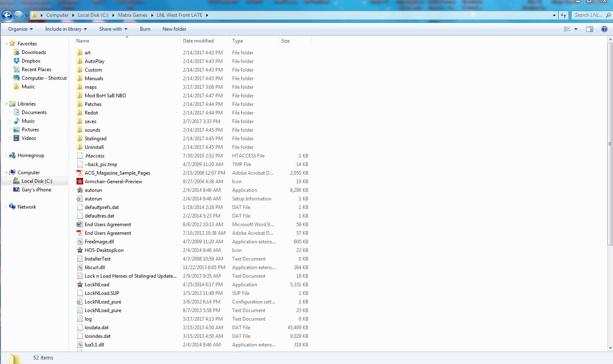Click the Local Disk (C:) drive icon
This screenshot has height=364, width=613.
16,181
